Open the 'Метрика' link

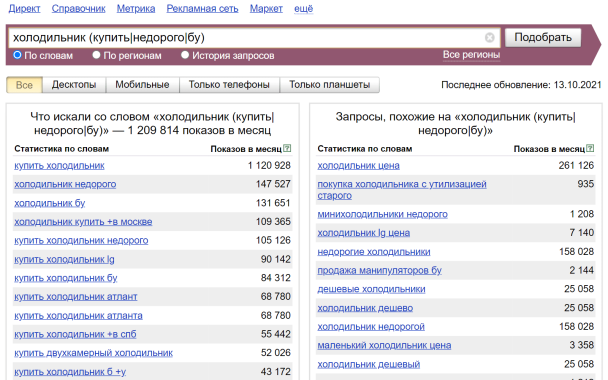pos(136,9)
